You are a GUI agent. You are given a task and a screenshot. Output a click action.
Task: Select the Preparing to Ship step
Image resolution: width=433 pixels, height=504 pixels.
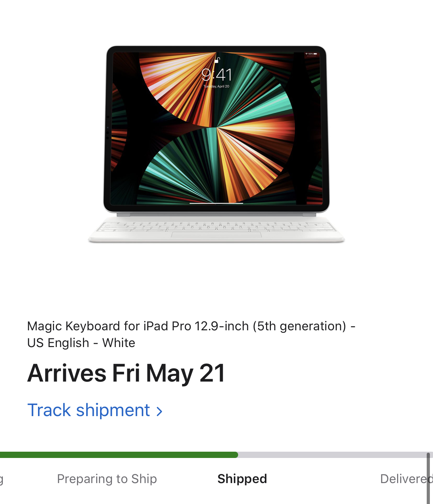[x=107, y=479]
